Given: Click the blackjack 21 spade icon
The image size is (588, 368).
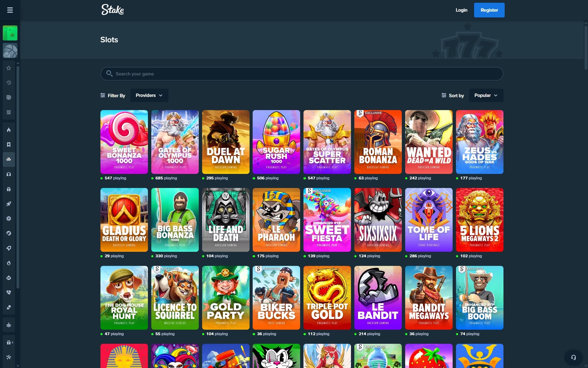Looking at the screenshot, I should 9,278.
